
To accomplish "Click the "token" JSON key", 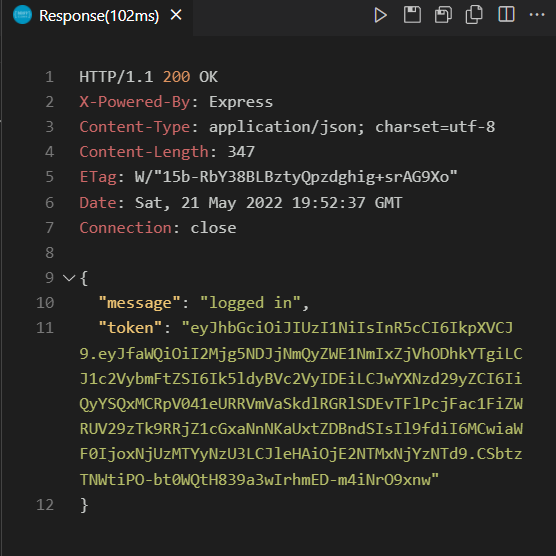I will pos(130,328).
